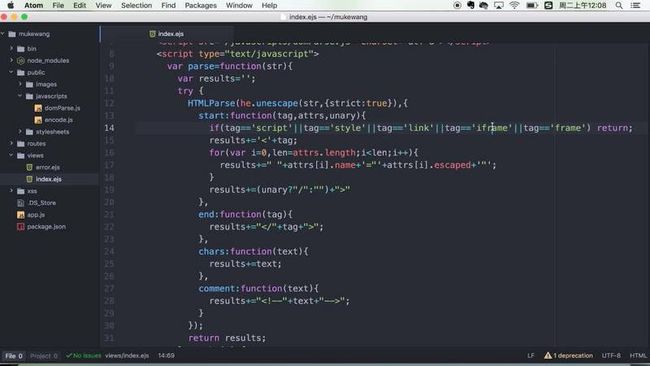Open the Window menu
Screen dimensions: 650x366
tap(239, 5)
